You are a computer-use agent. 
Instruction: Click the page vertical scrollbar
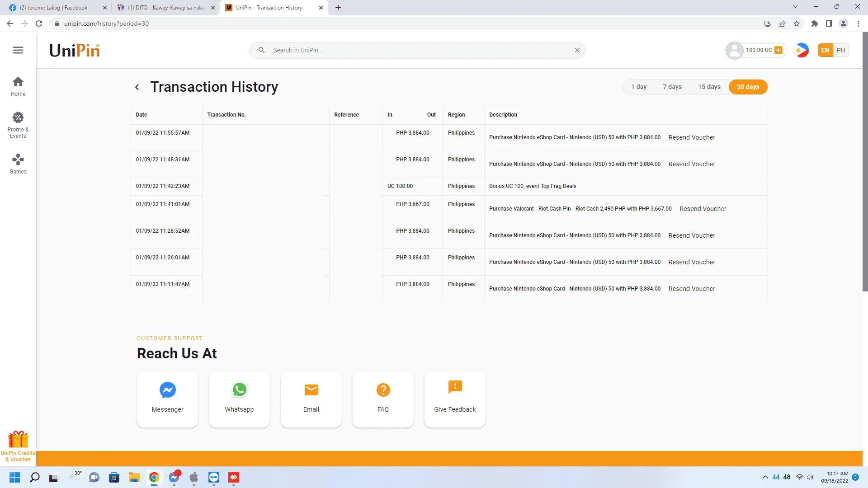click(x=865, y=163)
